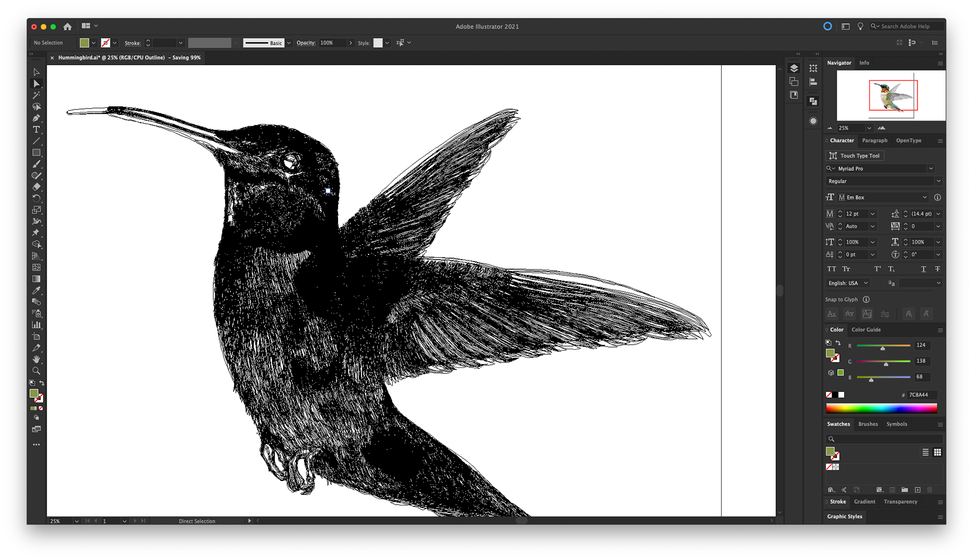Switch to the Brushes tab

[868, 424]
